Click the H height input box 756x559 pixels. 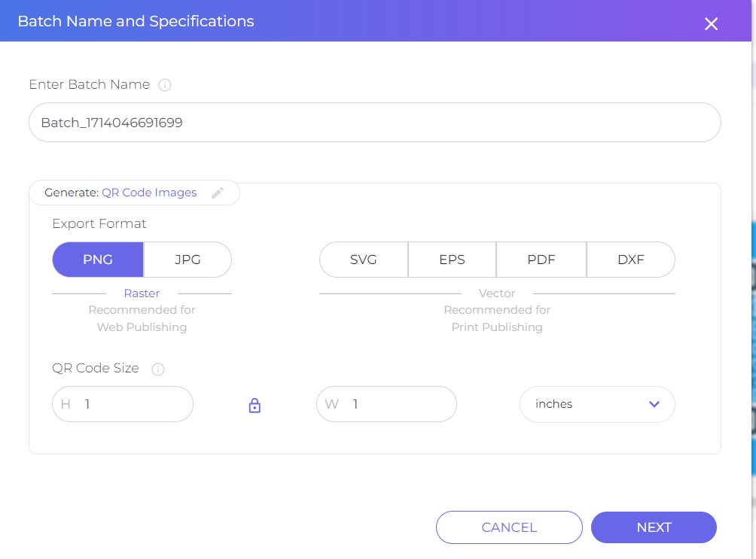pyautogui.click(x=122, y=404)
